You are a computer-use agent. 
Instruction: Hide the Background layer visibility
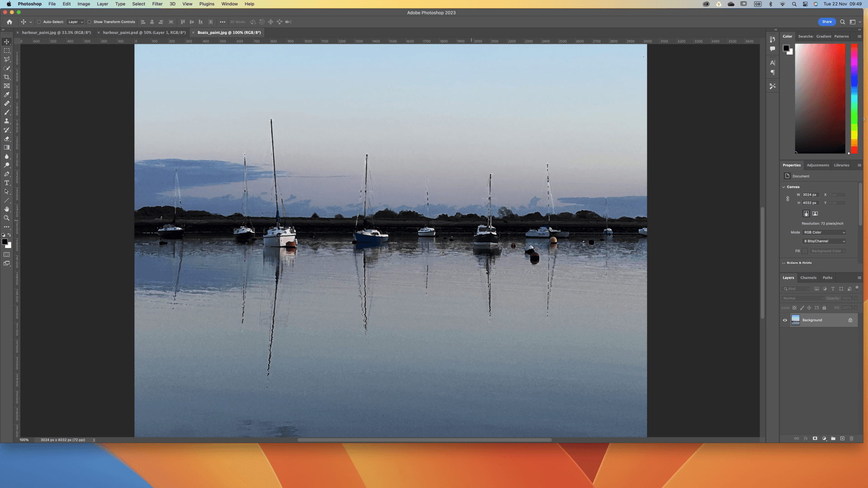pyautogui.click(x=785, y=320)
